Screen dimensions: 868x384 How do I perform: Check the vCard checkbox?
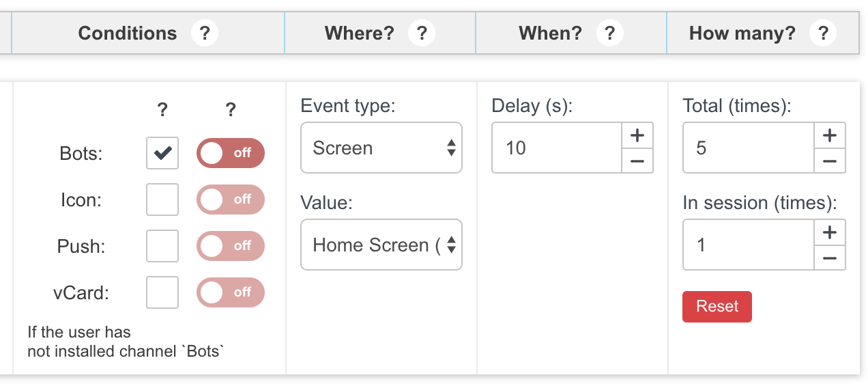click(x=162, y=292)
